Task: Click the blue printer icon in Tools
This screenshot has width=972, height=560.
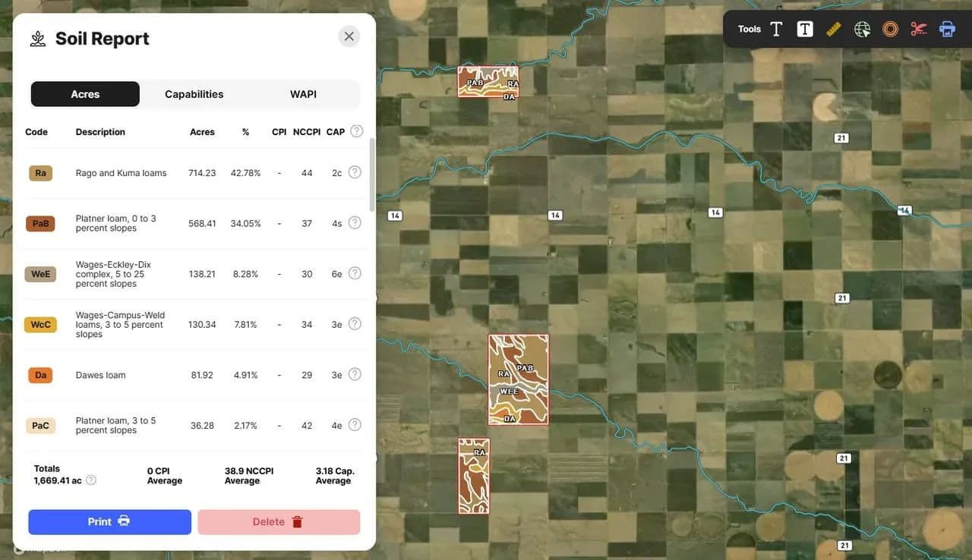Action: tap(948, 29)
